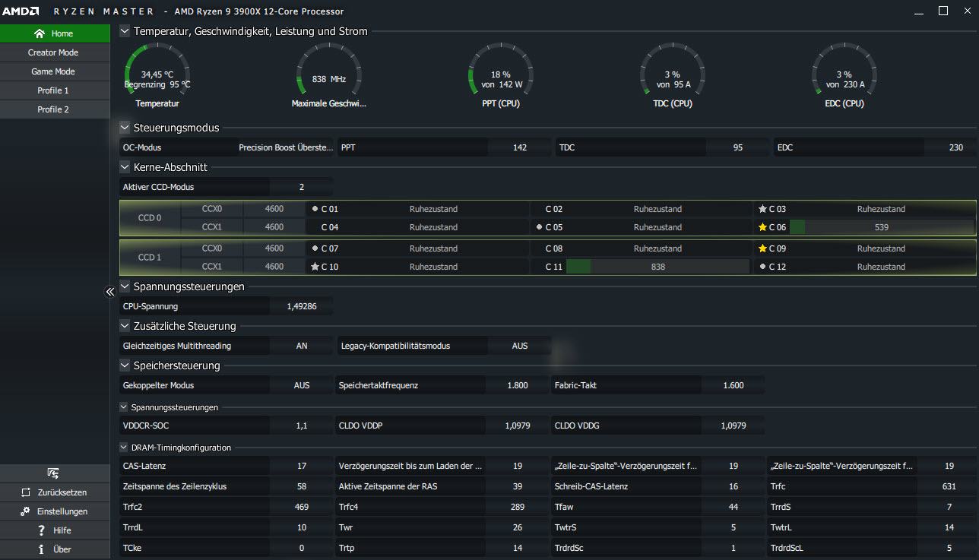Click the CPU-Spannung value 1,49286

[x=302, y=306]
